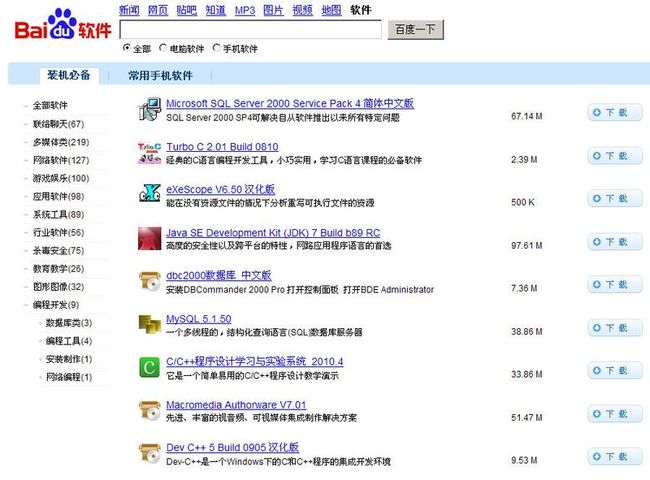
Task: Open the C/C++程序设计学习与实验系统 2010.4 link
Action: [255, 361]
